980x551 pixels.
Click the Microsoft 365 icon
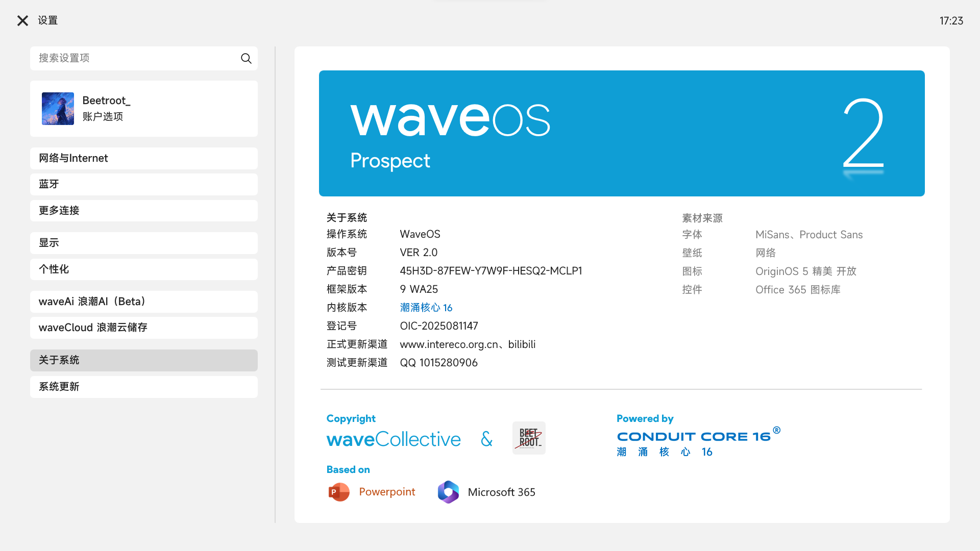[448, 492]
